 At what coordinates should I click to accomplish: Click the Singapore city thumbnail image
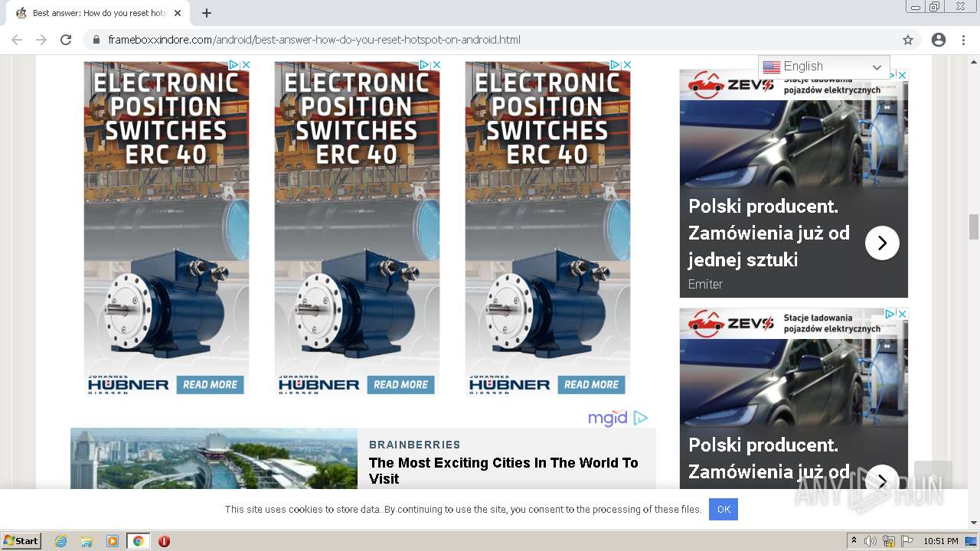(x=214, y=458)
